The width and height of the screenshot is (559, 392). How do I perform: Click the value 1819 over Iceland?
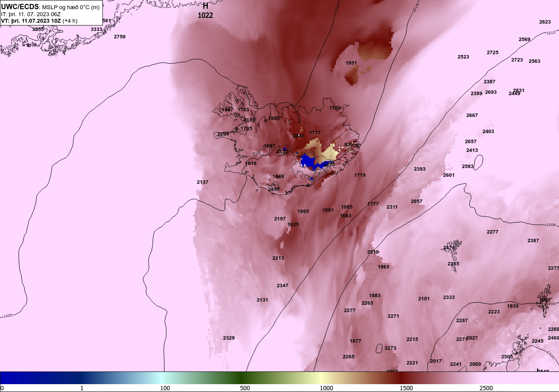point(251,163)
